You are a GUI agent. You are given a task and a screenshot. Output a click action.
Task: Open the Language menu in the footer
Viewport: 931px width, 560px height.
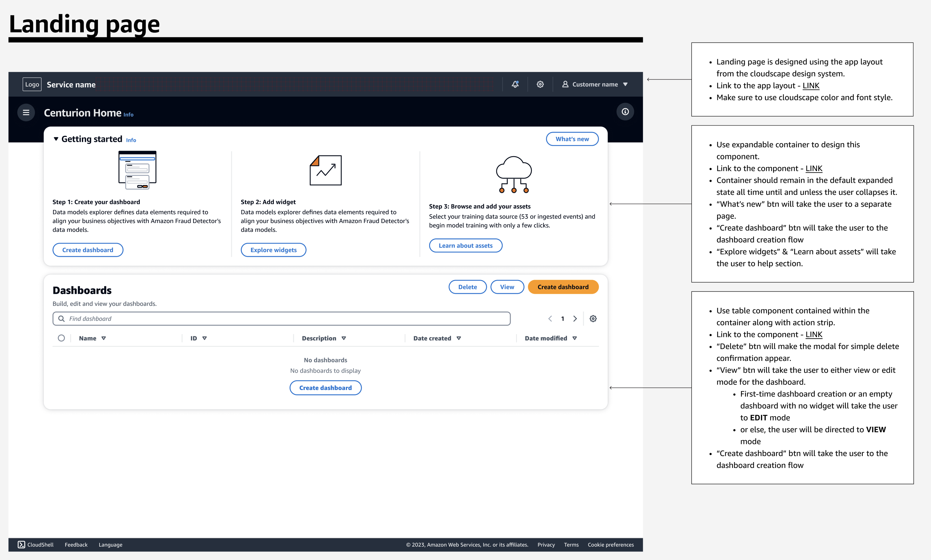pos(110,545)
